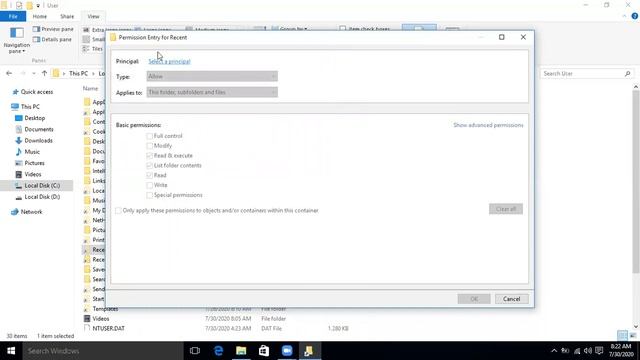Open the volume icon in tray

(588, 351)
